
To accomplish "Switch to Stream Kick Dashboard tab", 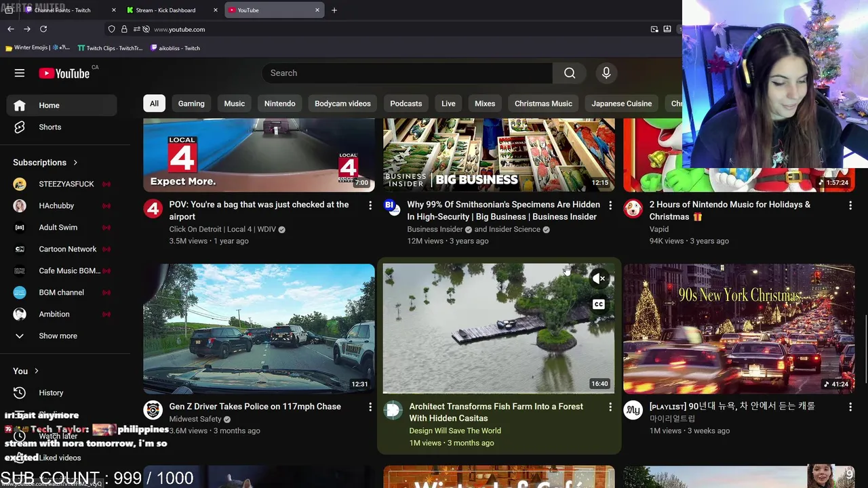I will pos(172,10).
